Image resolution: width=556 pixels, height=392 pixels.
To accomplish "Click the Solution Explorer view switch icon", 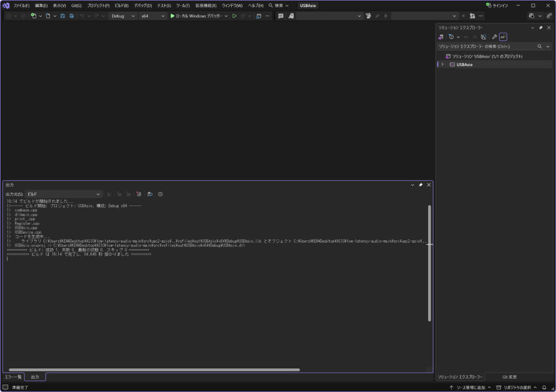I will click(441, 37).
